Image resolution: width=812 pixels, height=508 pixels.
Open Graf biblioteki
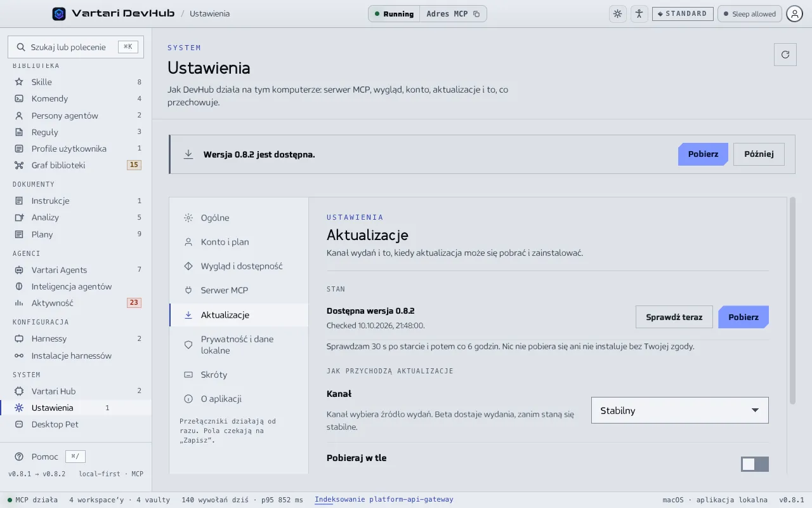(76, 165)
